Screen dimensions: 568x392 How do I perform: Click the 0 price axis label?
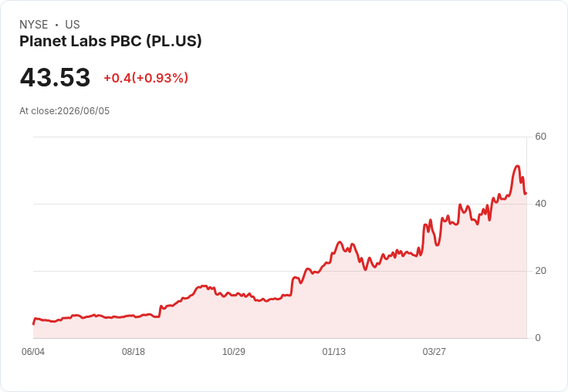coord(538,338)
